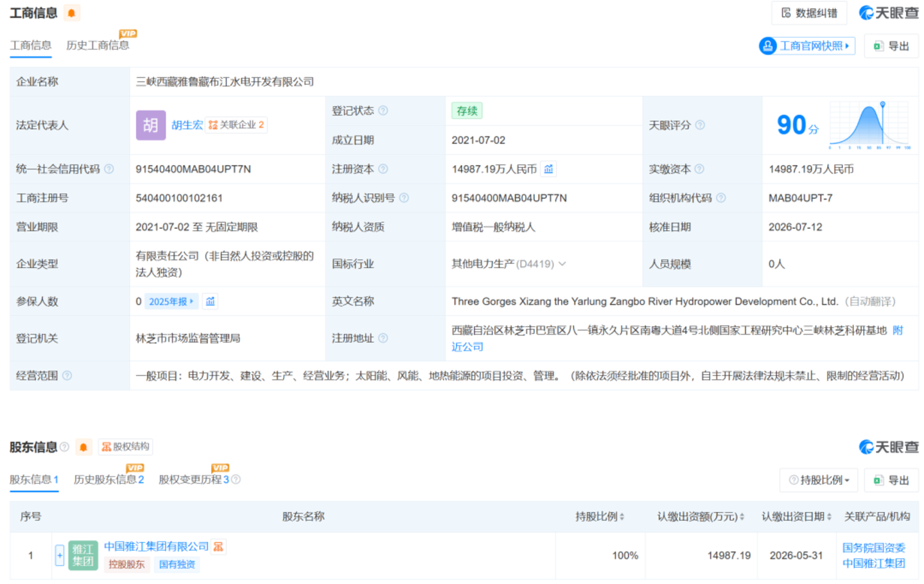Click the purple 胡 avatar

click(x=151, y=125)
